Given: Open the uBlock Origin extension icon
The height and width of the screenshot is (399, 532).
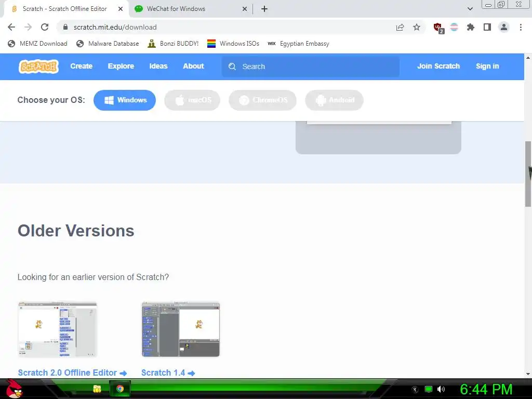Looking at the screenshot, I should [x=438, y=28].
